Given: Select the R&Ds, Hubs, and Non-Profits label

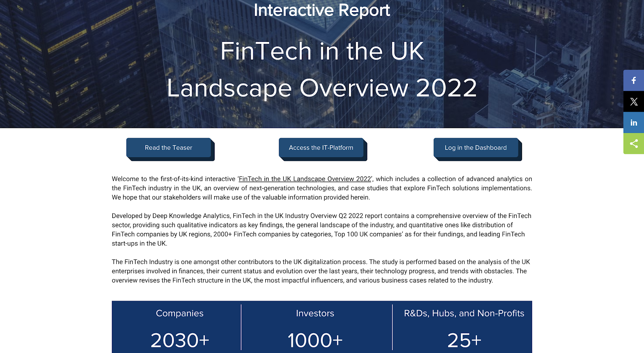Looking at the screenshot, I should (x=464, y=314).
